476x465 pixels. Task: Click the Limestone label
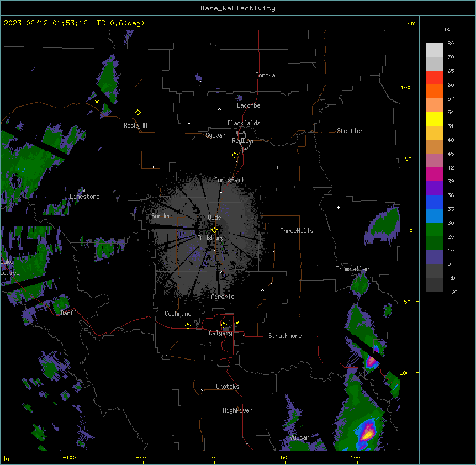(x=84, y=197)
